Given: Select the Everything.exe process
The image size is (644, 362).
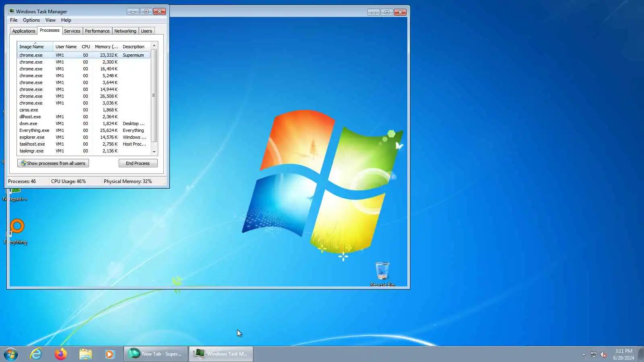Looking at the screenshot, I should [84, 130].
